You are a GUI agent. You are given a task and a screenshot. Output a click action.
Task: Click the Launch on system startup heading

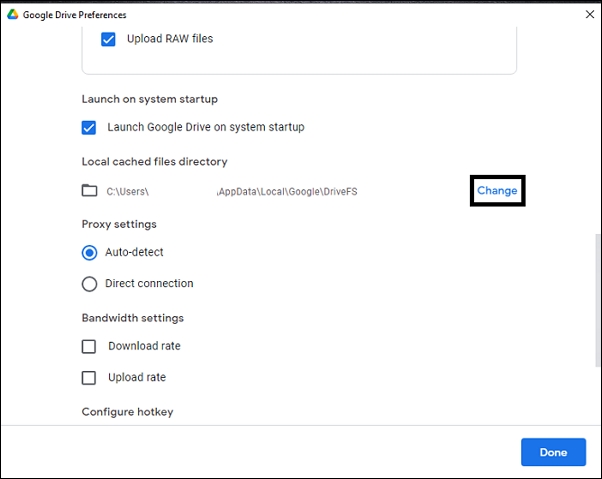[149, 99]
